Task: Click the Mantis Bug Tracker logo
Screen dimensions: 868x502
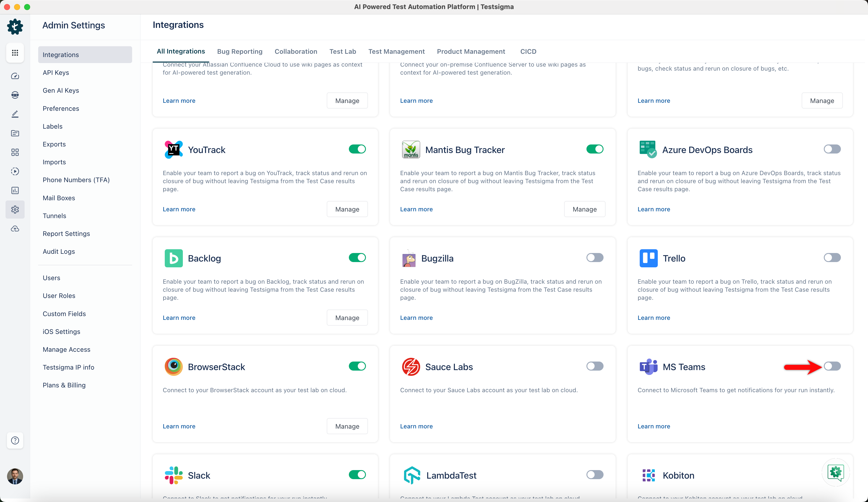Action: click(x=411, y=149)
